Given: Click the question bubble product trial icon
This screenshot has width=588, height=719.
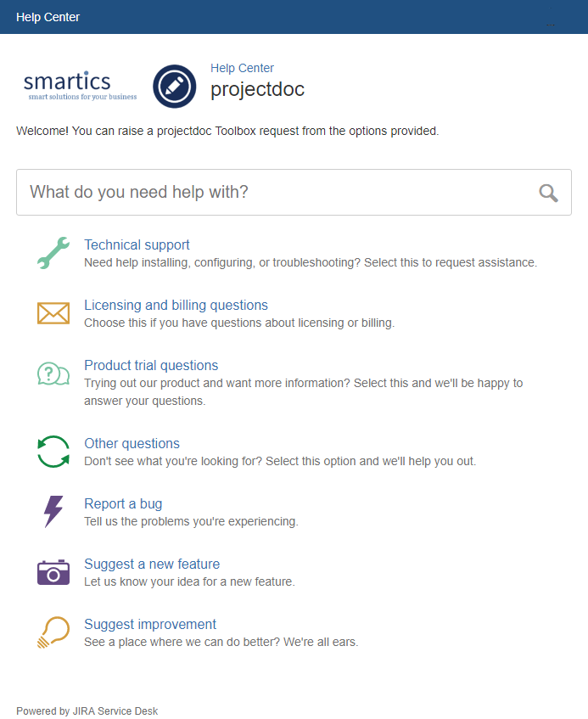Looking at the screenshot, I should (x=53, y=374).
